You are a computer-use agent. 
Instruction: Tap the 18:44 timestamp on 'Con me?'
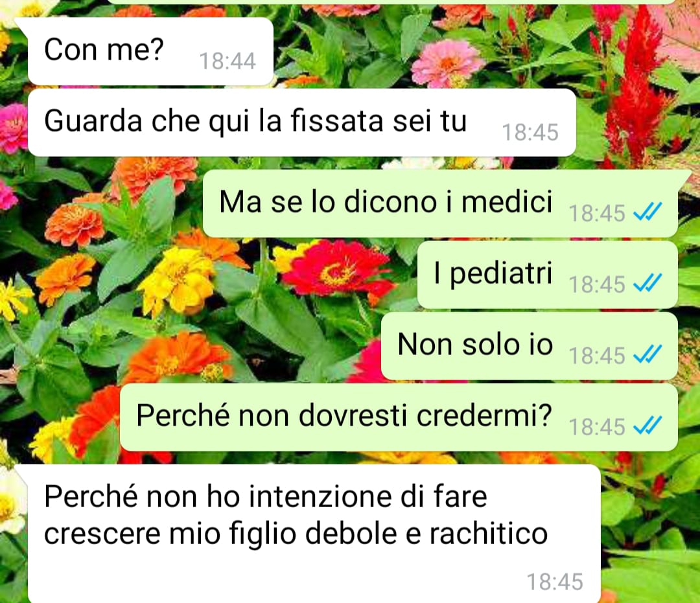coord(227,61)
